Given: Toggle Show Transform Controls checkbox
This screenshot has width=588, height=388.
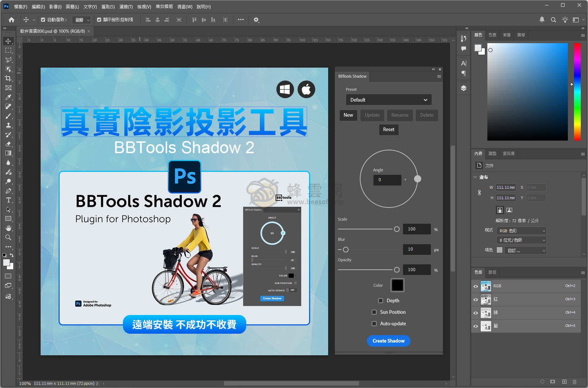Looking at the screenshot, I should (99, 20).
